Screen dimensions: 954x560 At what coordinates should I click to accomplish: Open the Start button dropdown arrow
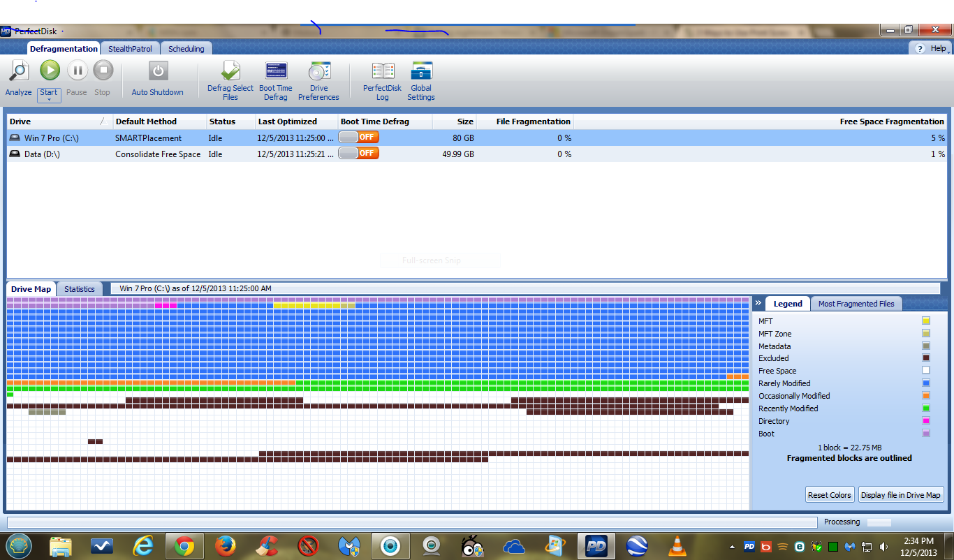pos(49,100)
